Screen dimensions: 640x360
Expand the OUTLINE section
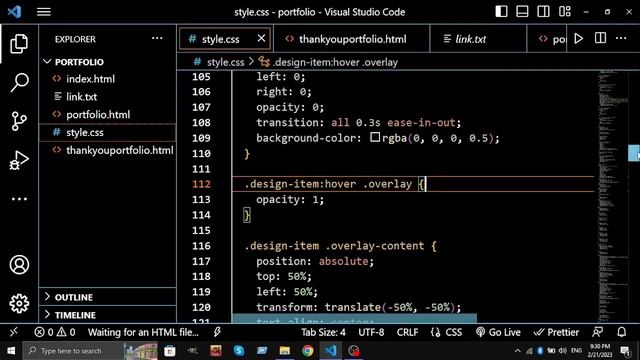click(108, 297)
